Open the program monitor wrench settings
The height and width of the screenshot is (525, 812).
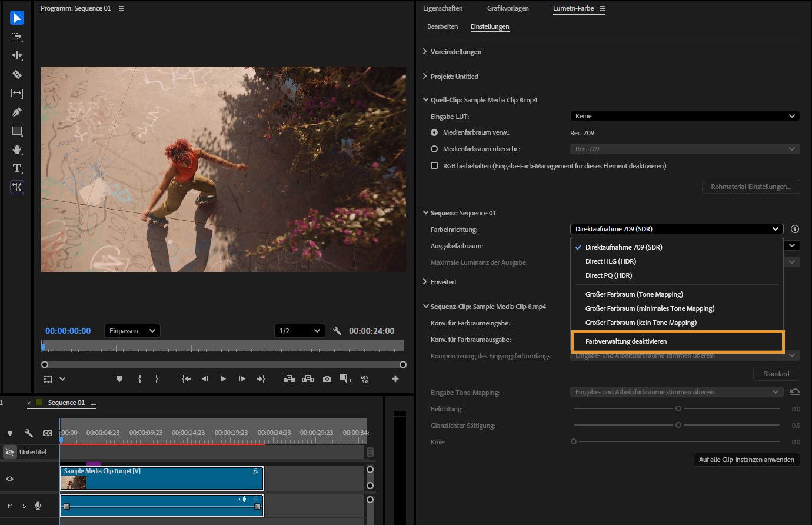[x=337, y=331]
